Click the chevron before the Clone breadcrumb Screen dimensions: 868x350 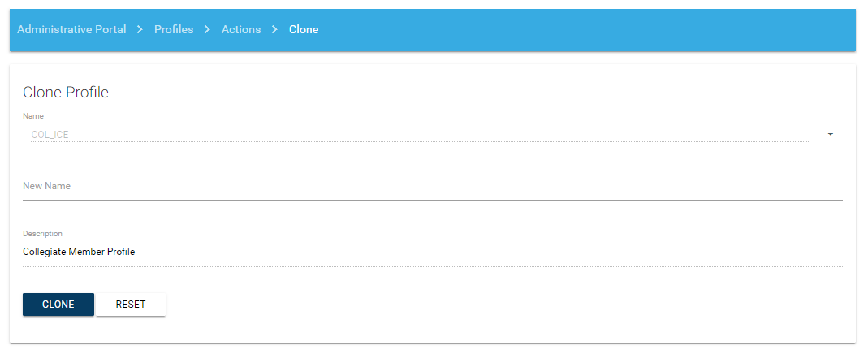point(274,30)
